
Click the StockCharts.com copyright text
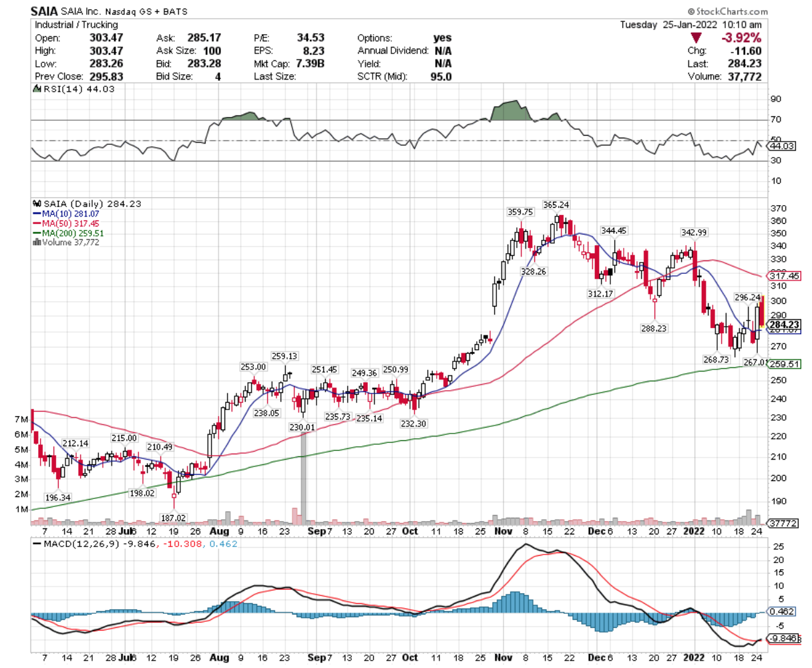click(727, 11)
